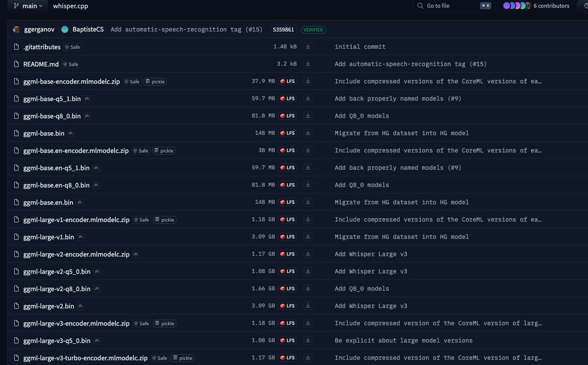Open the main branch dropdown

click(28, 6)
